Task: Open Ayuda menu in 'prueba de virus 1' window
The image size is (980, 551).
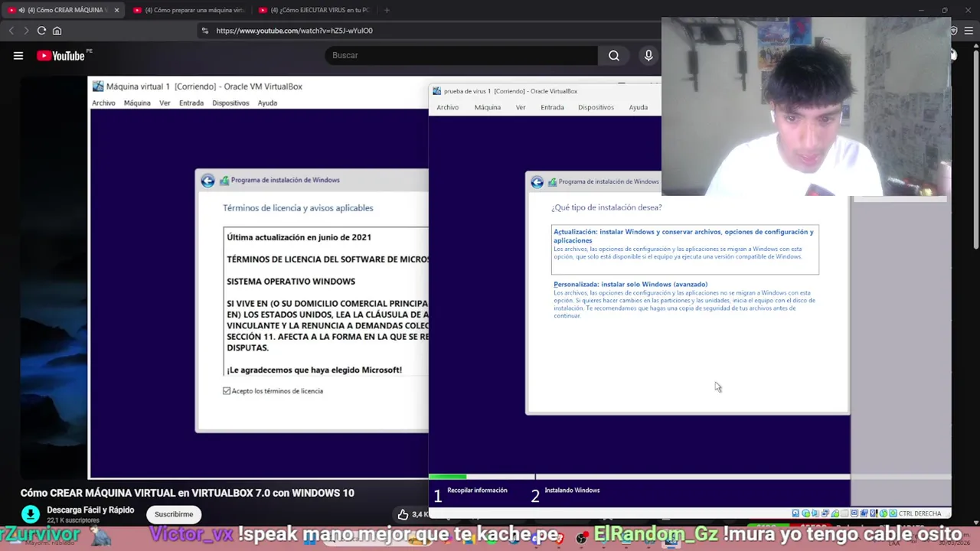Action: pyautogui.click(x=639, y=107)
